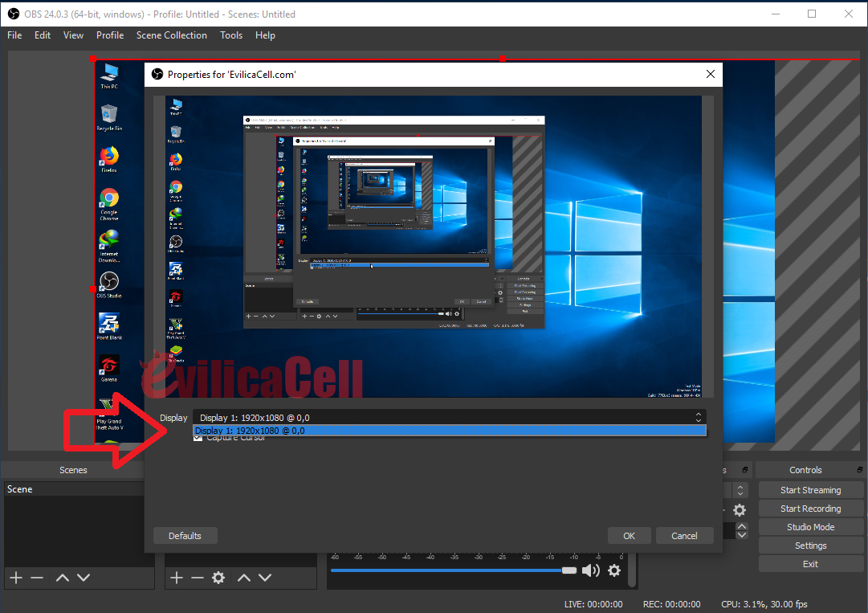Cancel the Properties dialog
The width and height of the screenshot is (868, 613).
[x=684, y=536]
